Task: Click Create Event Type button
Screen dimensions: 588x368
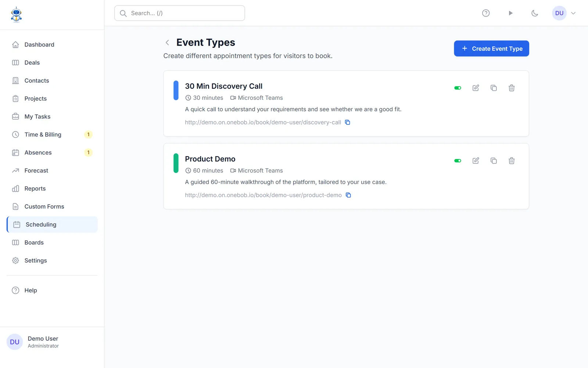Action: pyautogui.click(x=491, y=49)
